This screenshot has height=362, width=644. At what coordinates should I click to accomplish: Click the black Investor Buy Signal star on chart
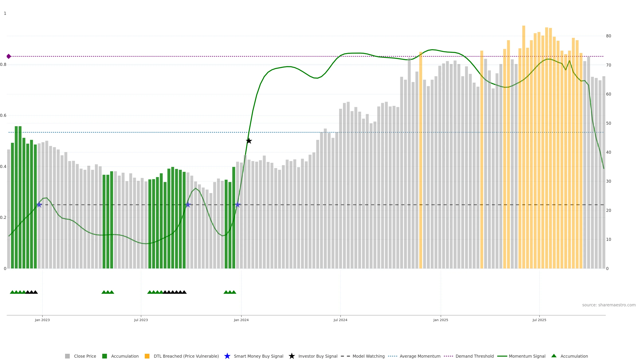(x=249, y=141)
